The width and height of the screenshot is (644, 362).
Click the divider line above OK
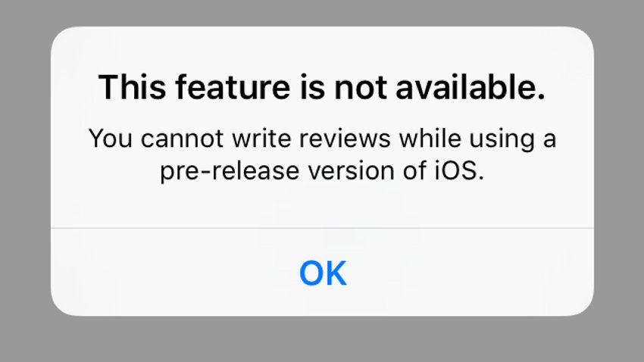click(322, 228)
